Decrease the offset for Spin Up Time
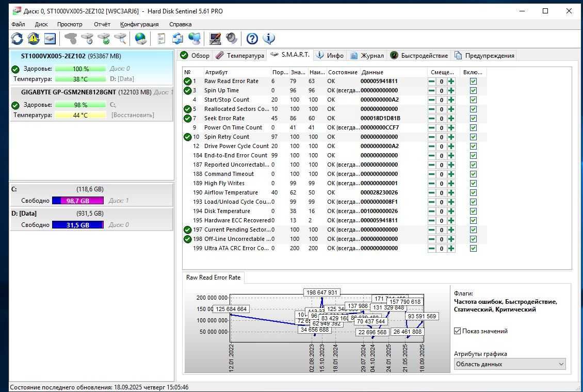Screen dimensions: 583x392 pos(432,91)
